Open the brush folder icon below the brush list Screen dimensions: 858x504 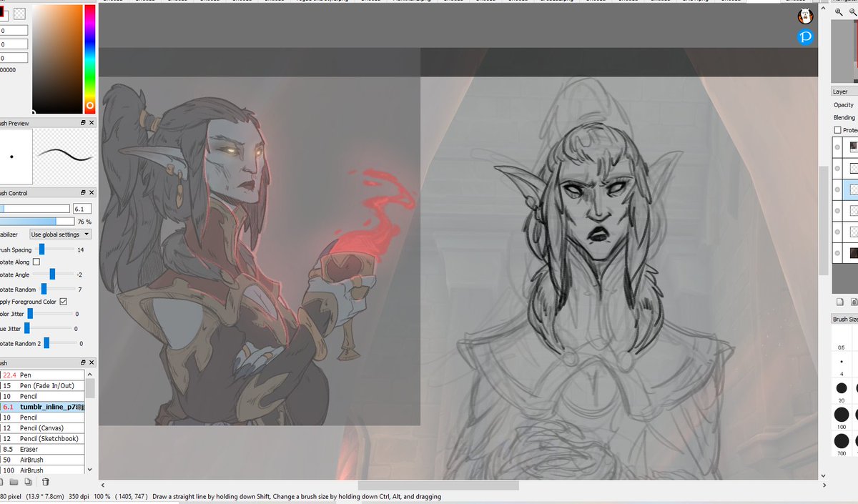pos(14,483)
